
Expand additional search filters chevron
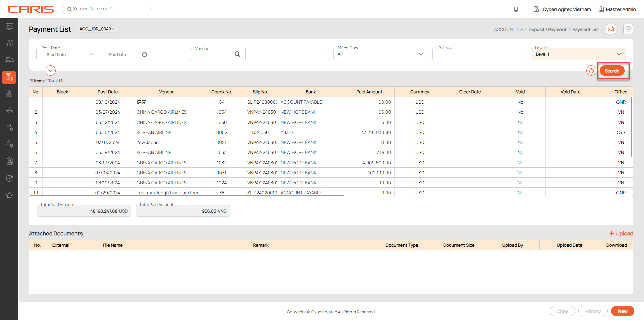[51, 71]
